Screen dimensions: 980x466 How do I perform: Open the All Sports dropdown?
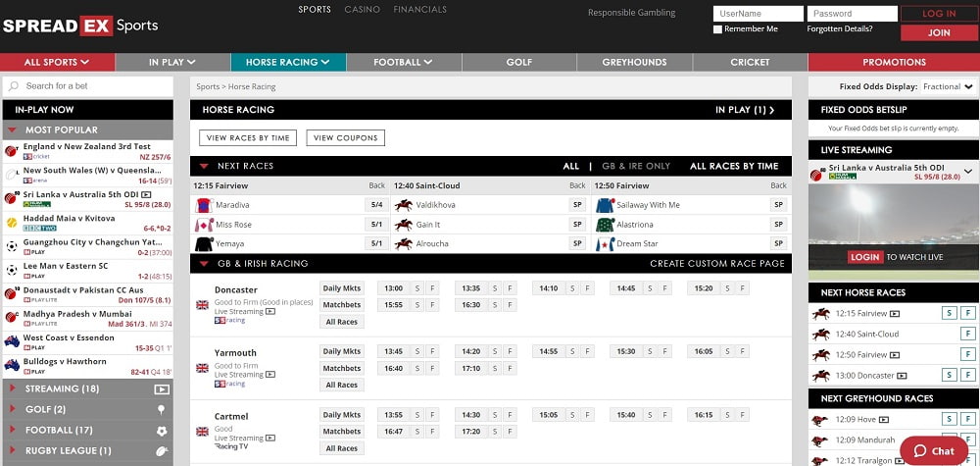coord(57,62)
